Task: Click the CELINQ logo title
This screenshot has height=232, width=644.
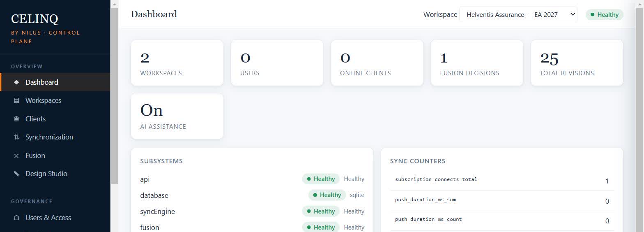Action: 34,19
